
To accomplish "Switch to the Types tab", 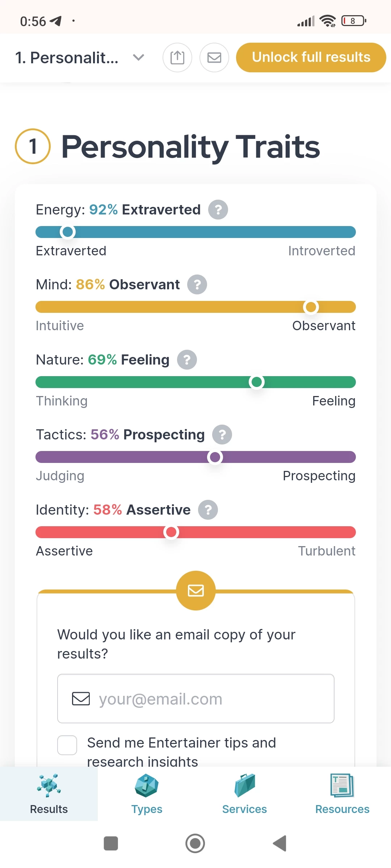I will [147, 794].
